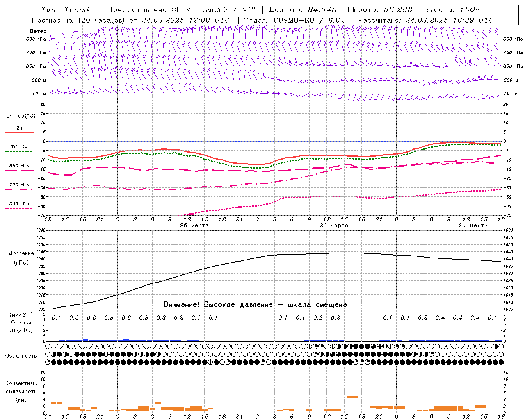Click the Высота: 130м header field
Viewport: 525px width, 420px height.
click(452, 10)
